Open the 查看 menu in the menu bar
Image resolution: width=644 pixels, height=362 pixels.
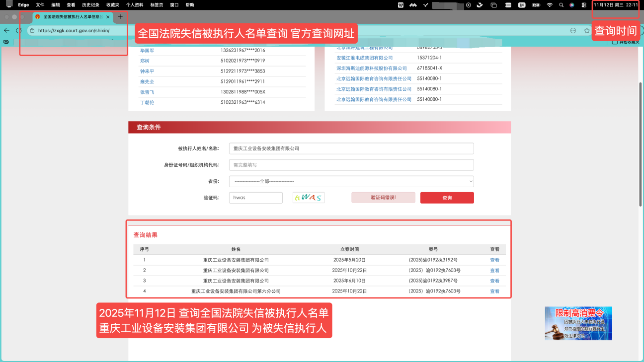click(71, 5)
